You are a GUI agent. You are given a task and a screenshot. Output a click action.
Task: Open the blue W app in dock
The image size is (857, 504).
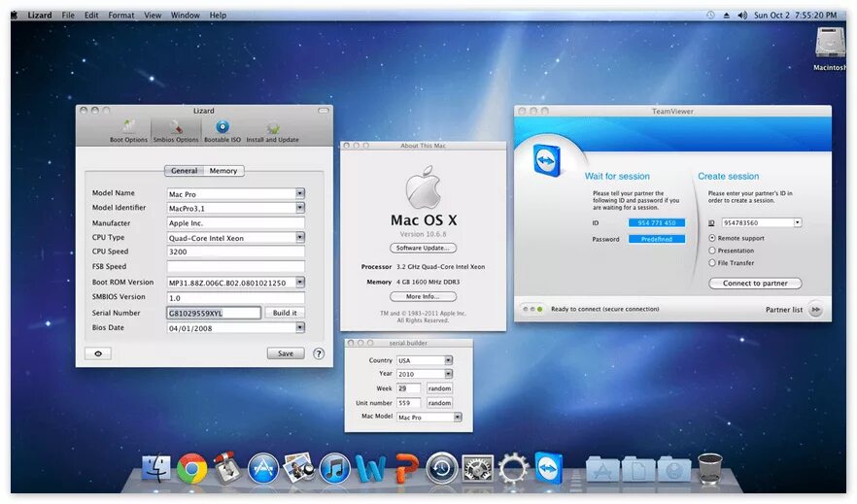pos(370,468)
